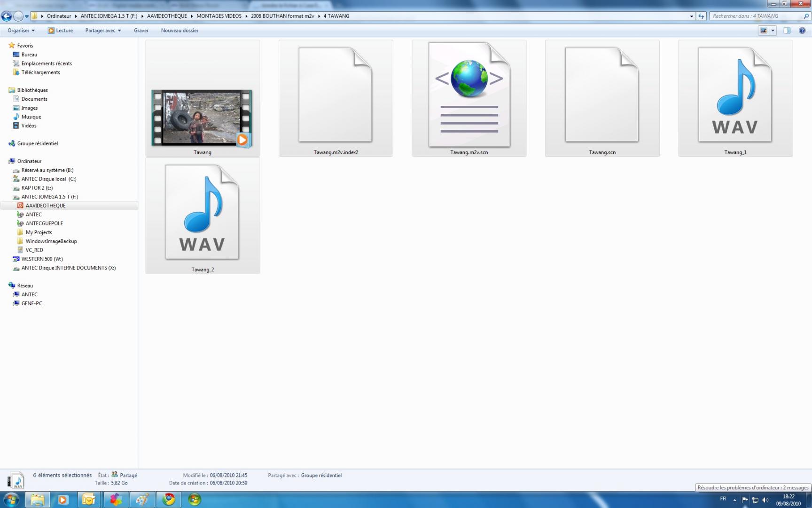Select the 'Tawang.m2v.scn' globe file icon
Screen dimensions: 812x508
469,95
